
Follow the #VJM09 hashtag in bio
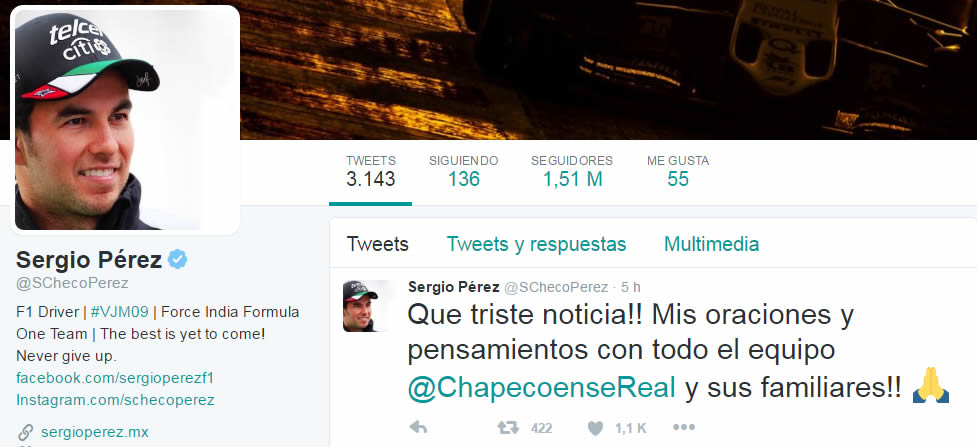117,311
